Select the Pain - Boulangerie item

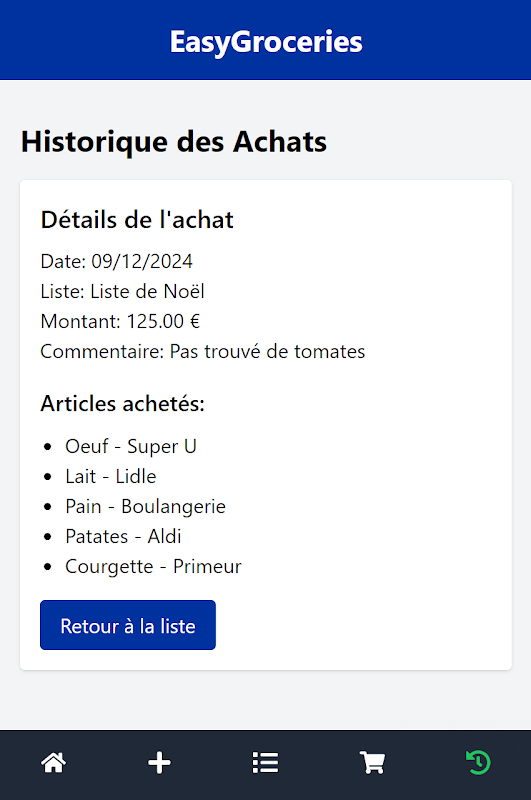pos(145,507)
